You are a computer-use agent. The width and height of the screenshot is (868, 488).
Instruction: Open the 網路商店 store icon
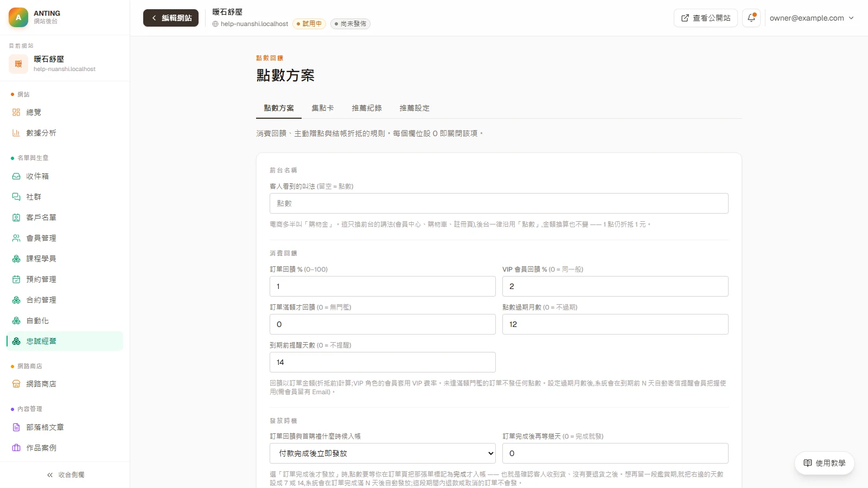[16, 384]
